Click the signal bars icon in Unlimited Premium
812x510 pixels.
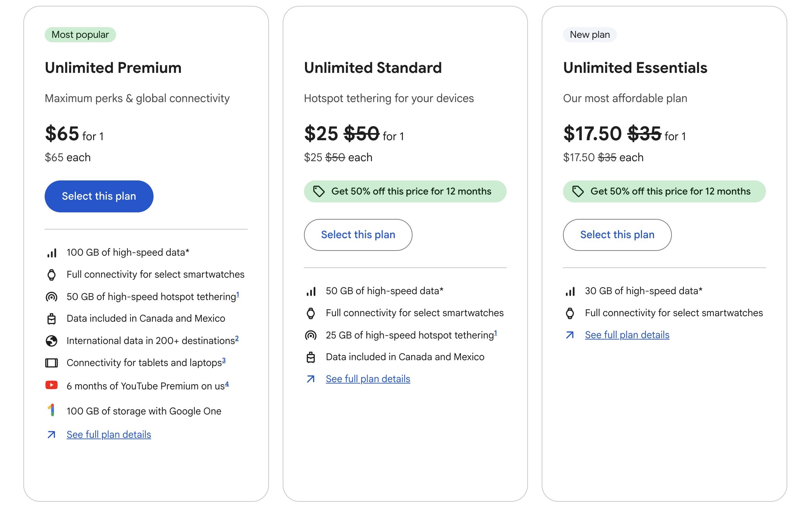(x=52, y=253)
